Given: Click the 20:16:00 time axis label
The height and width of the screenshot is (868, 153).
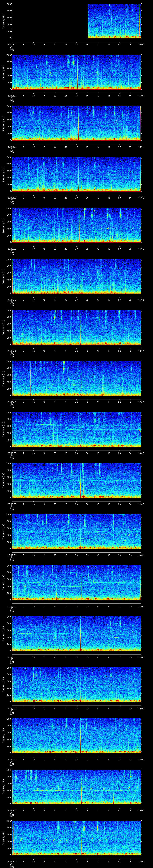Looking at the screenshot, I should (x=12, y=402).
